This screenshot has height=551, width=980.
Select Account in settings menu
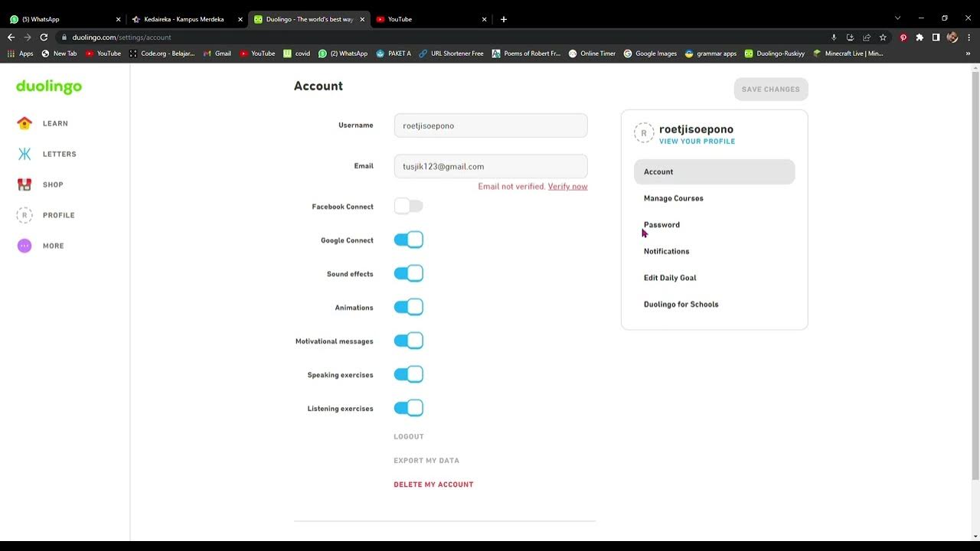click(x=714, y=171)
